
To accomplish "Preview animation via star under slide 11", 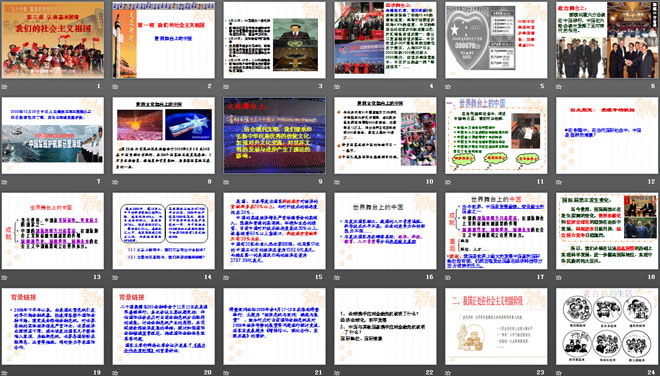I will click(448, 182).
